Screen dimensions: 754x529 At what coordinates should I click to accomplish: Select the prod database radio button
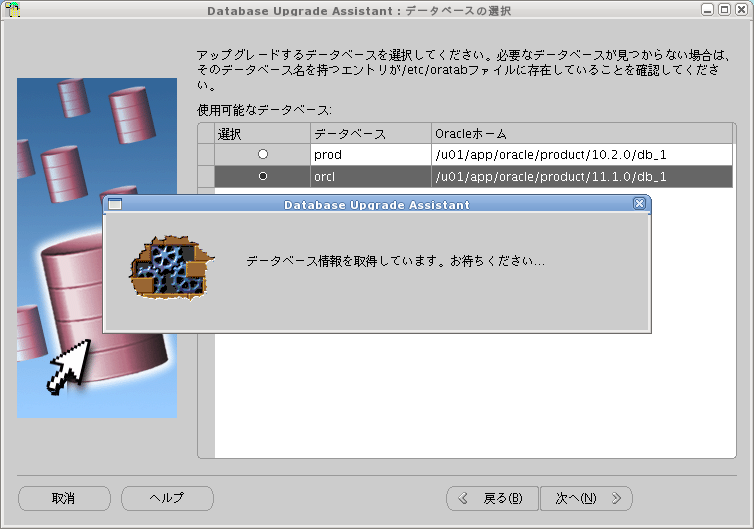pyautogui.click(x=263, y=154)
